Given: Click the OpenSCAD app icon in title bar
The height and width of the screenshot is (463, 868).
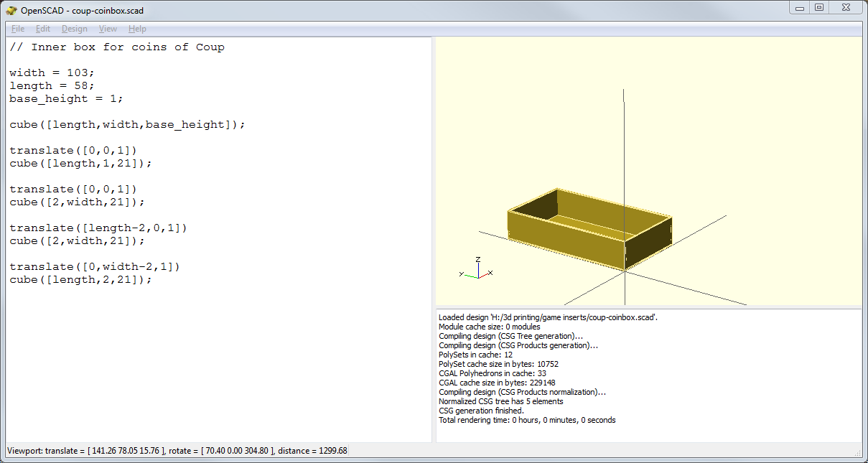Looking at the screenshot, I should tap(11, 10).
